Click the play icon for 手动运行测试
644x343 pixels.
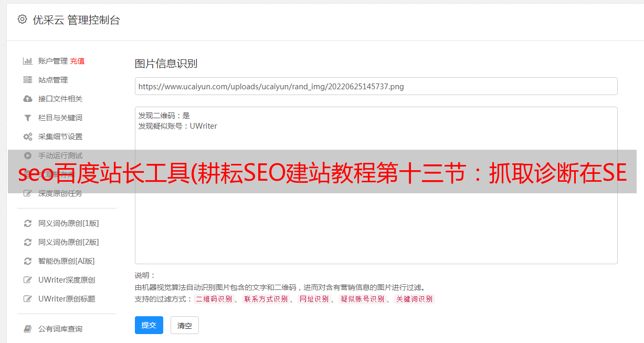[x=28, y=155]
